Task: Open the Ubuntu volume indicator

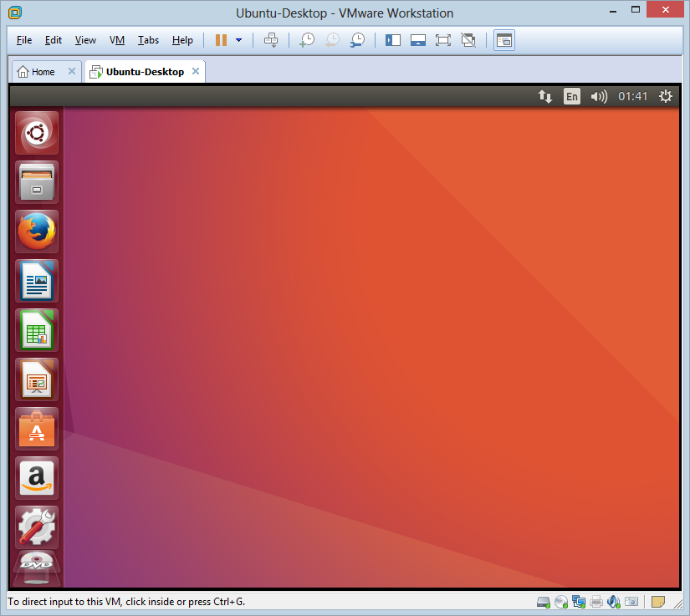Action: coord(599,96)
